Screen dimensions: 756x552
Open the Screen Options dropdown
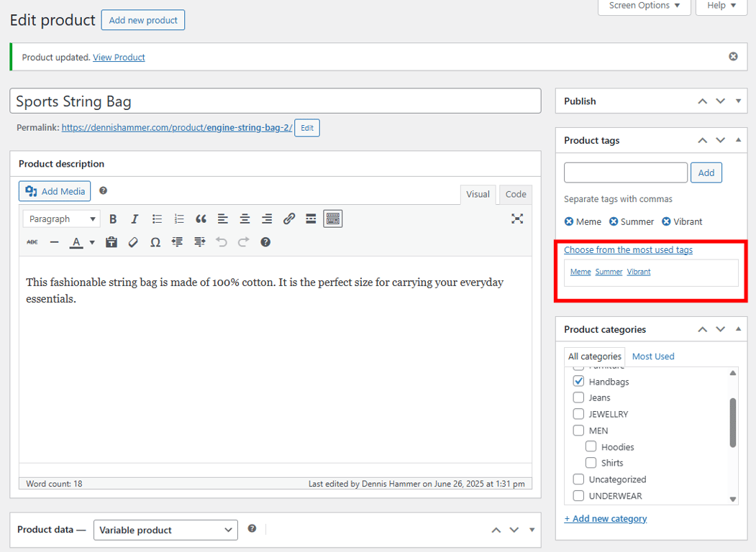coord(643,6)
